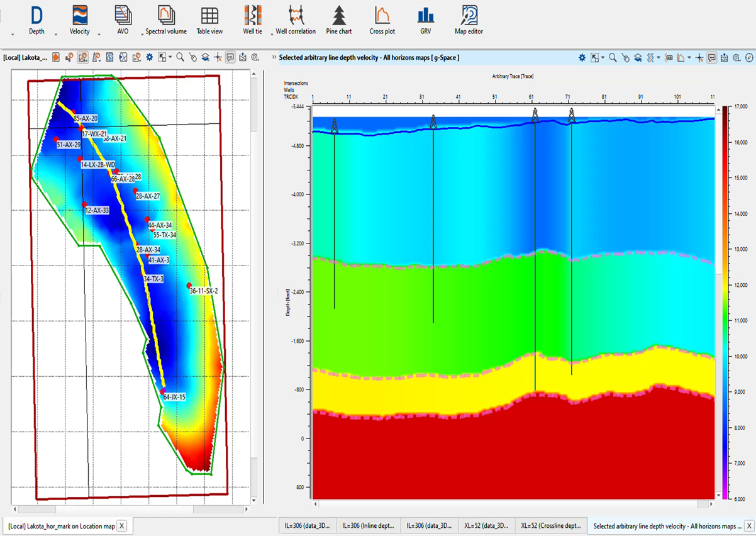Close the Lakota_hor_mark Location map tab
Viewport: 756px width, 536px height.
121,526
